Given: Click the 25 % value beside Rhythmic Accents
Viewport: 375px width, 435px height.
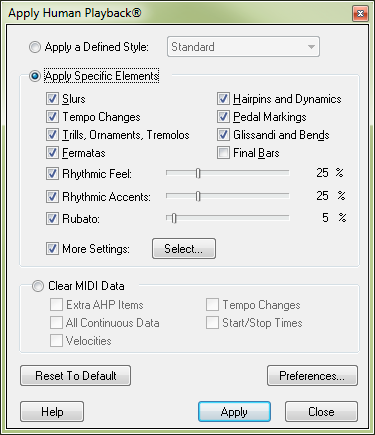Looking at the screenshot, I should [x=331, y=196].
